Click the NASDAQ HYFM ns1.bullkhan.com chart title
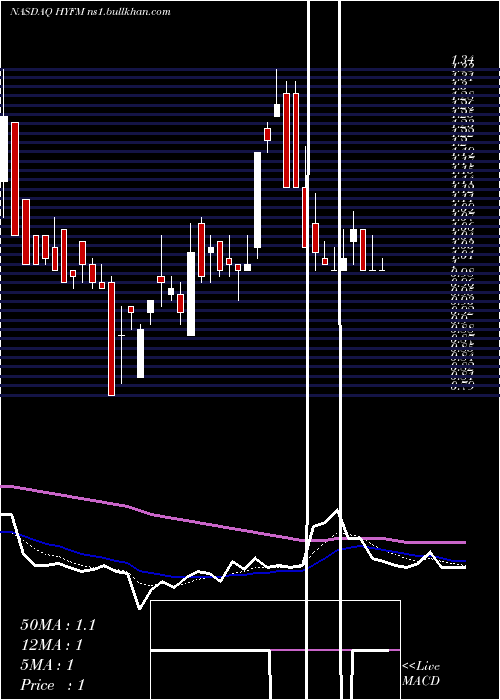Image resolution: width=500 pixels, height=700 pixels. 90,12
